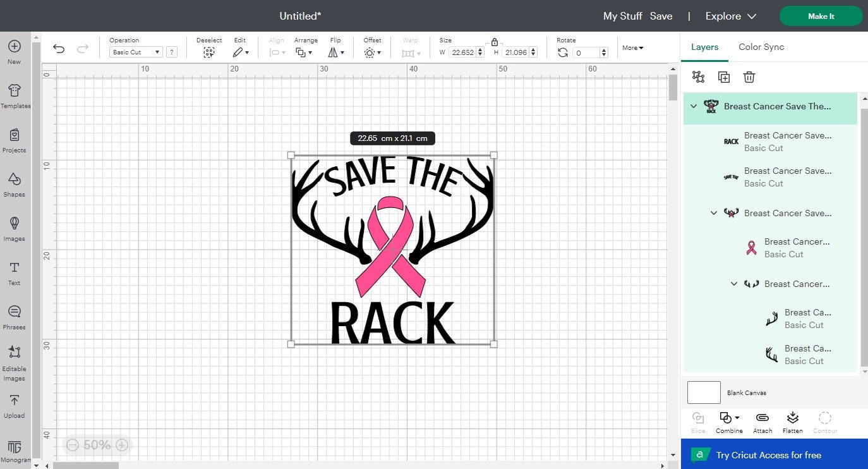This screenshot has width=868, height=469.
Task: Click the Flatten tool
Action: pos(792,422)
